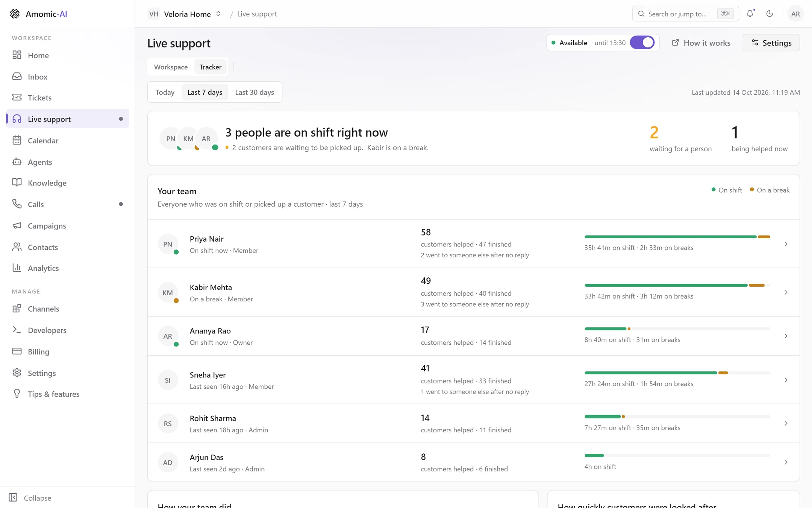Open Calls in the sidebar
The width and height of the screenshot is (812, 508).
68,204
